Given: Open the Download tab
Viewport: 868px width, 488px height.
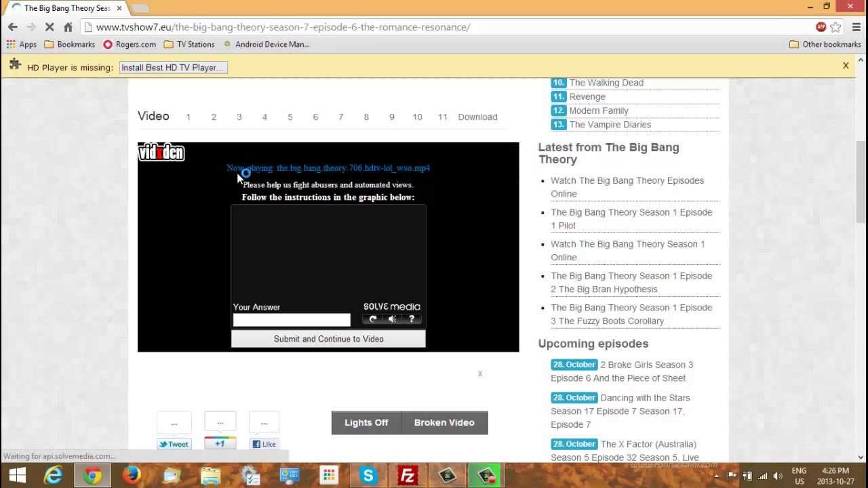Looking at the screenshot, I should [x=477, y=117].
